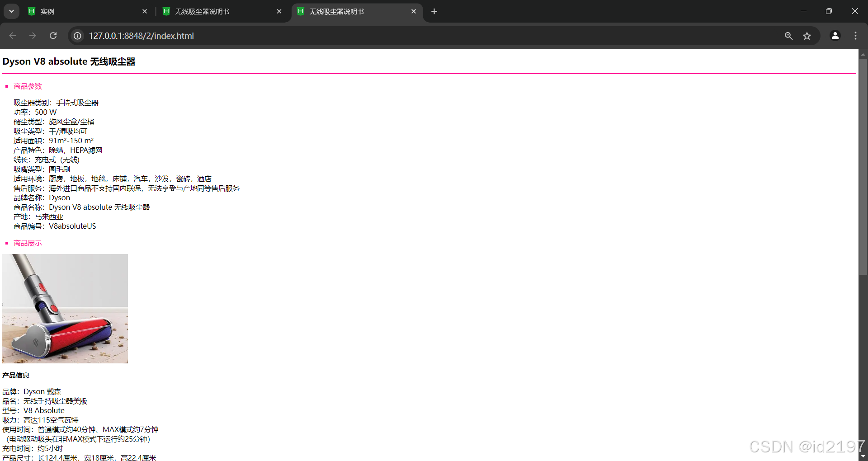View site information icon

click(78, 36)
